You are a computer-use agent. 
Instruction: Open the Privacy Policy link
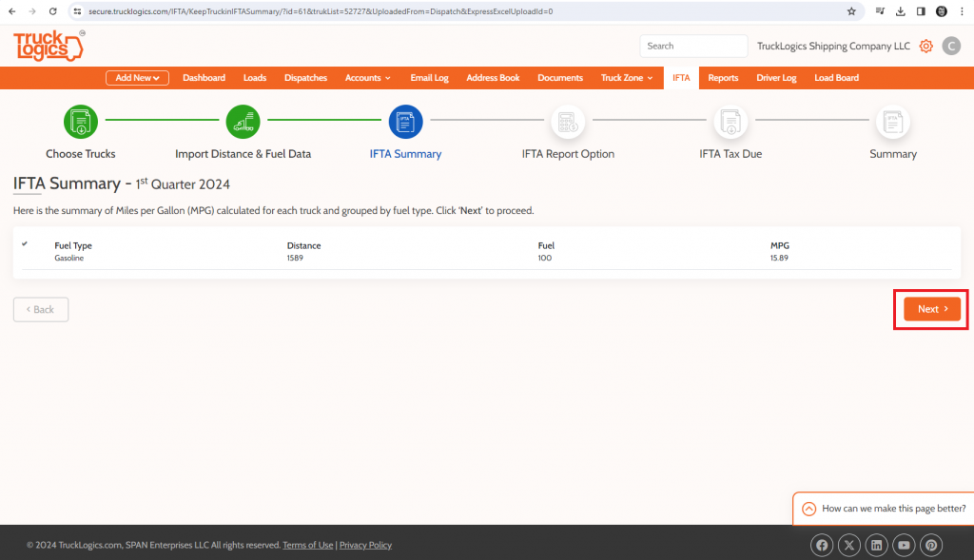pyautogui.click(x=365, y=545)
